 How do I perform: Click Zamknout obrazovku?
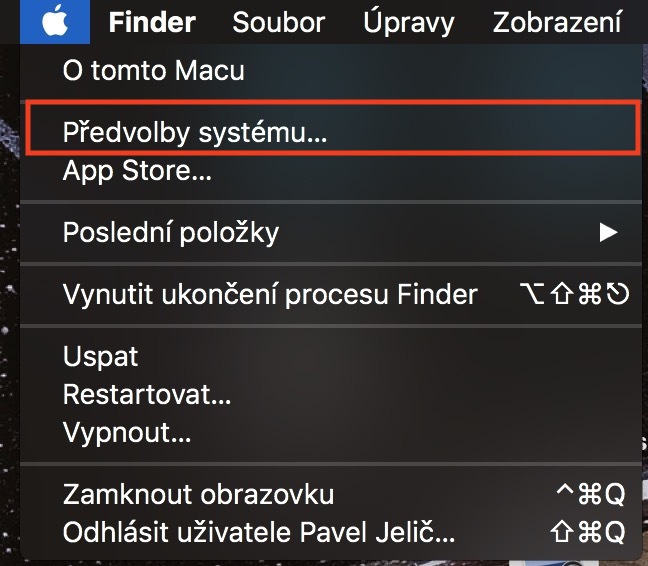(x=198, y=494)
